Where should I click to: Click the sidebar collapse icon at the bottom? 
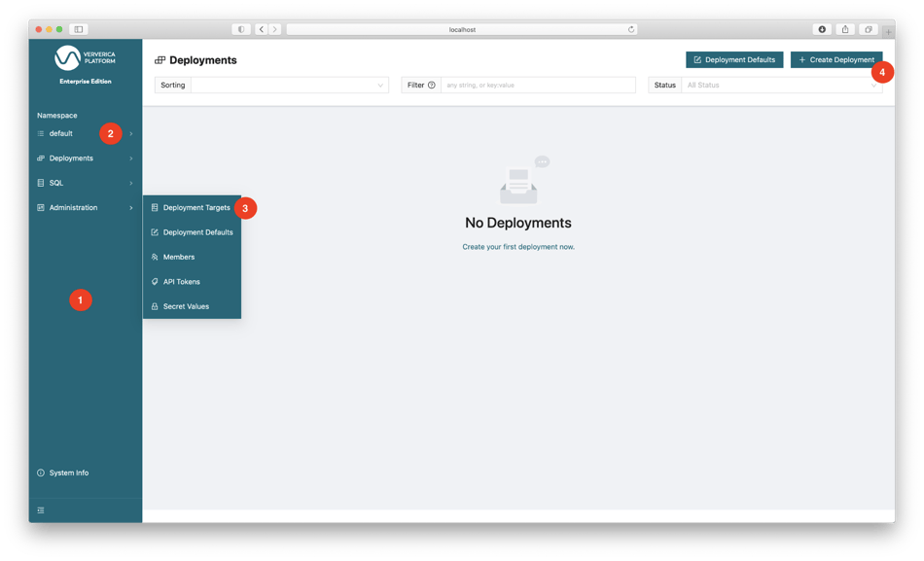[40, 509]
